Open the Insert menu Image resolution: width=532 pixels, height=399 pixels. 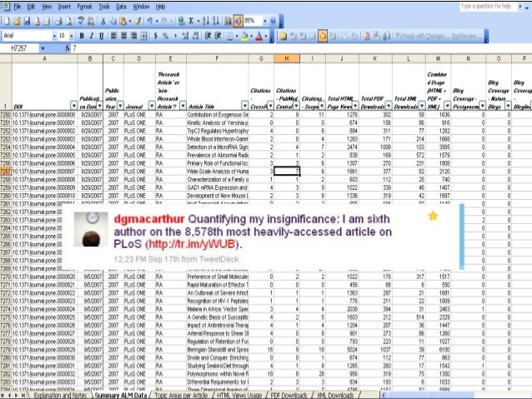[x=64, y=7]
